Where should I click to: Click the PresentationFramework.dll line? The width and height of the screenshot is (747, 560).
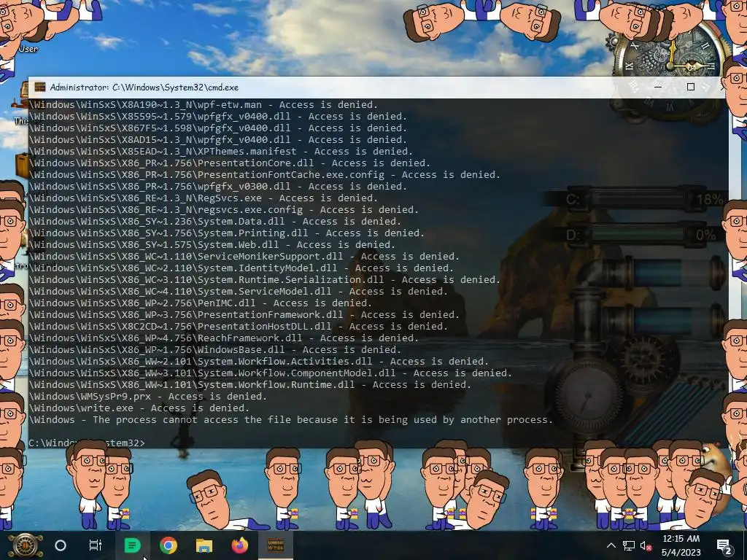pyautogui.click(x=244, y=315)
